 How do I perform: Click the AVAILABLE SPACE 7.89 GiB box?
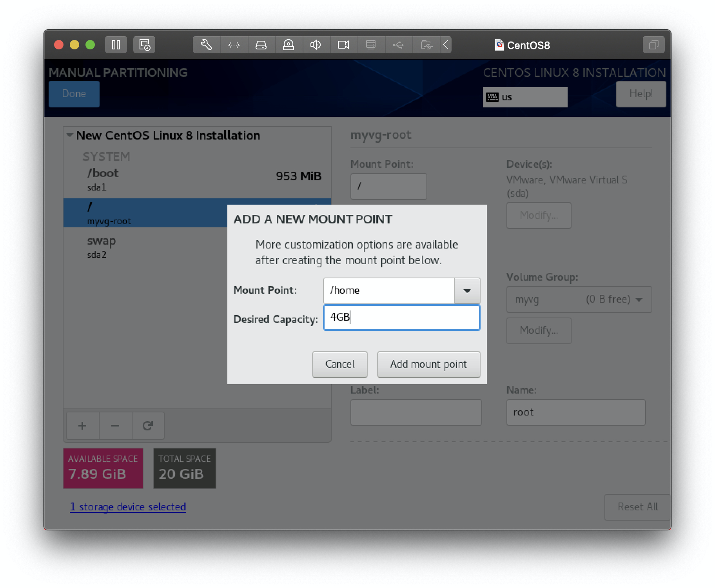[x=103, y=468]
